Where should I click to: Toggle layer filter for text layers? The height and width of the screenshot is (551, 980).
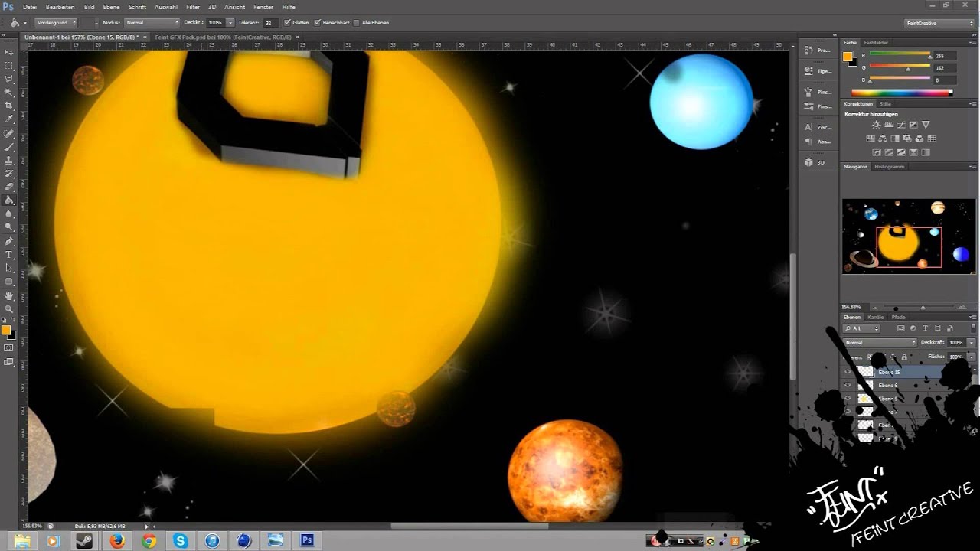(x=925, y=328)
